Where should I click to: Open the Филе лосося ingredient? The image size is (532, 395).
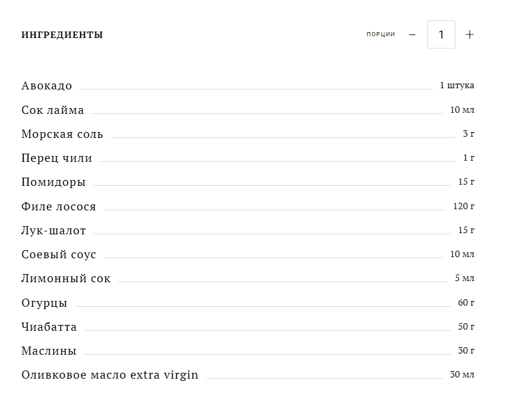pyautogui.click(x=58, y=207)
